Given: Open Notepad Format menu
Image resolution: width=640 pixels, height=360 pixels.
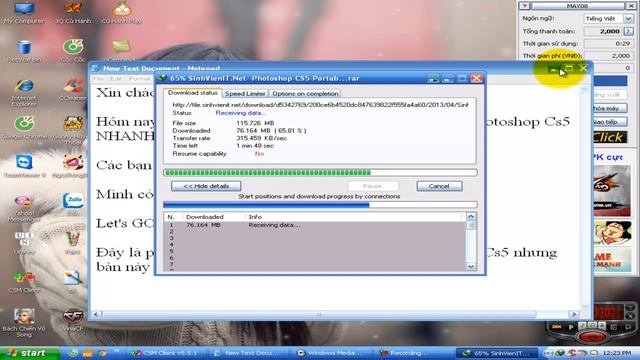Looking at the screenshot, I should point(140,78).
